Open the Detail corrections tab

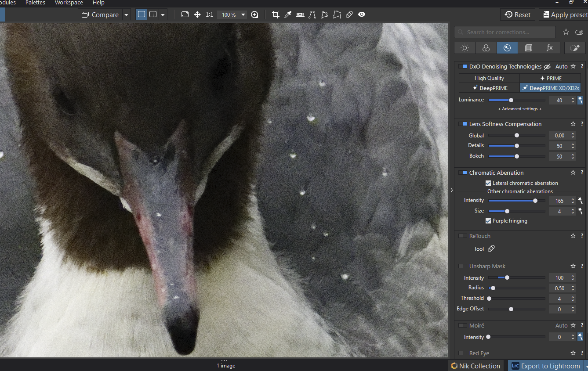coord(507,48)
